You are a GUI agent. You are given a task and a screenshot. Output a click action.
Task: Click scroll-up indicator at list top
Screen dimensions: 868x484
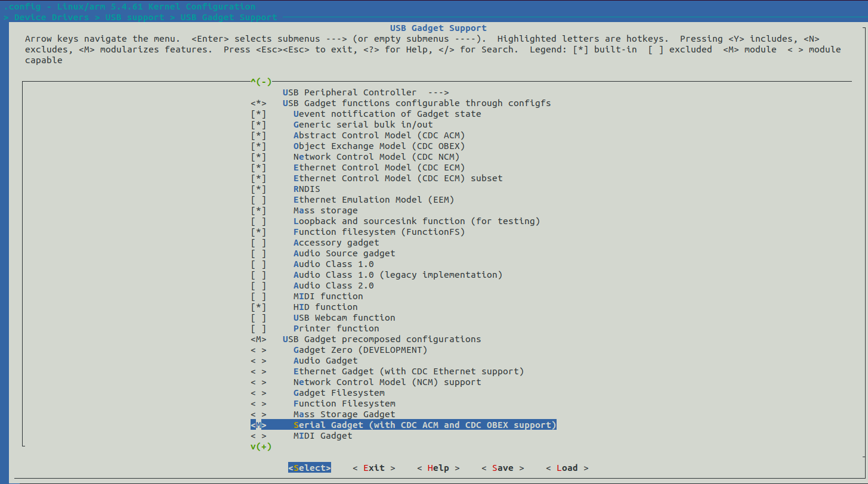click(261, 82)
